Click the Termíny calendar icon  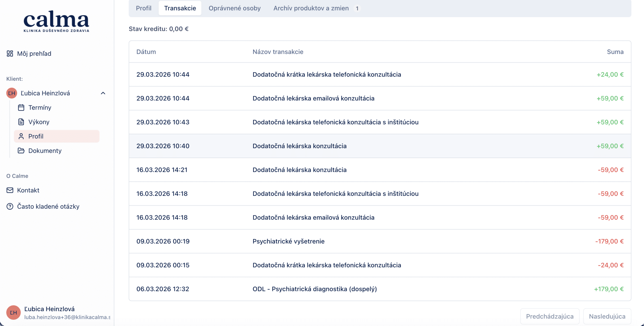[x=21, y=108]
